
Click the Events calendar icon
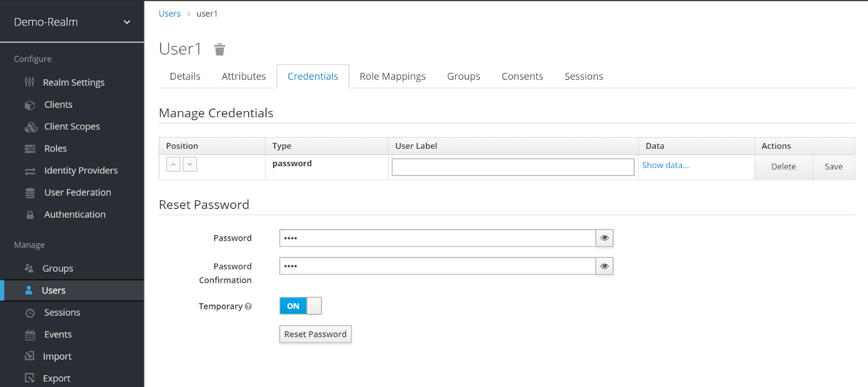[x=30, y=335]
